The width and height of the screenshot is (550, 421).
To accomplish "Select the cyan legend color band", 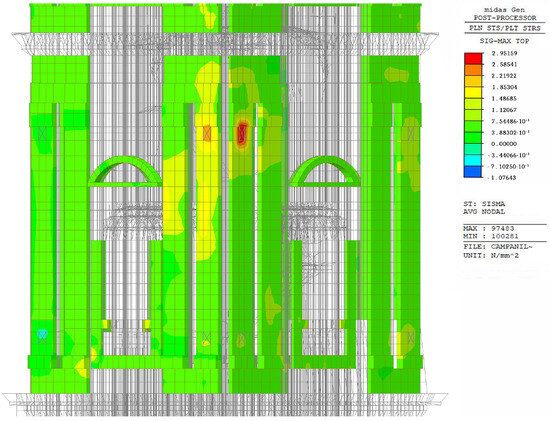I will 473,161.
